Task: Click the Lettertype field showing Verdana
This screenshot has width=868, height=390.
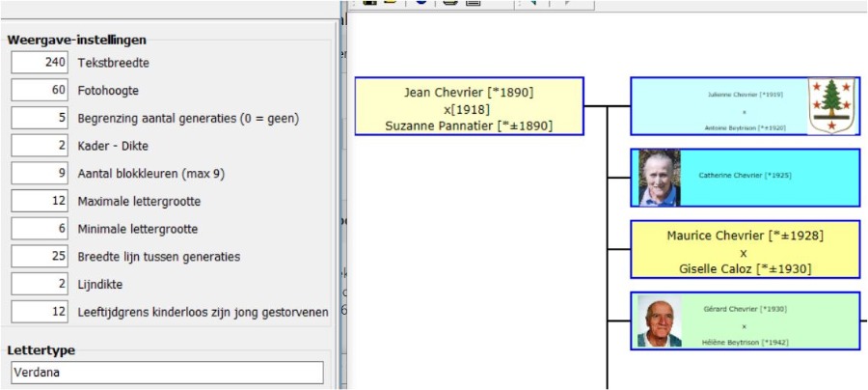Action: [x=167, y=373]
